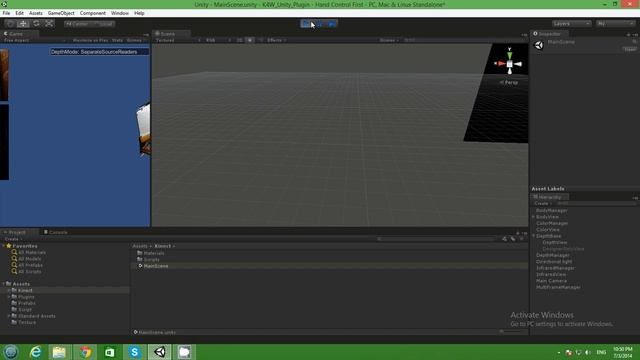Select All Models favorite search

[27, 259]
